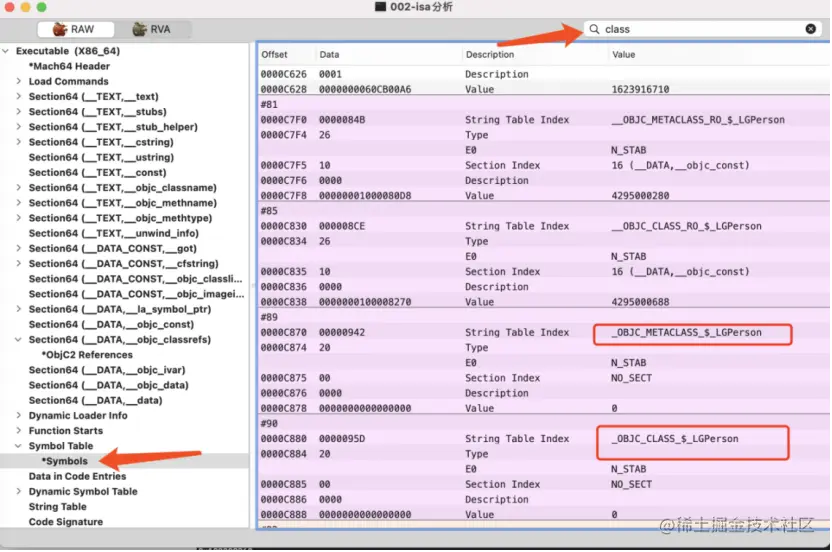Click the Value column header
This screenshot has height=552, width=832.
(623, 55)
